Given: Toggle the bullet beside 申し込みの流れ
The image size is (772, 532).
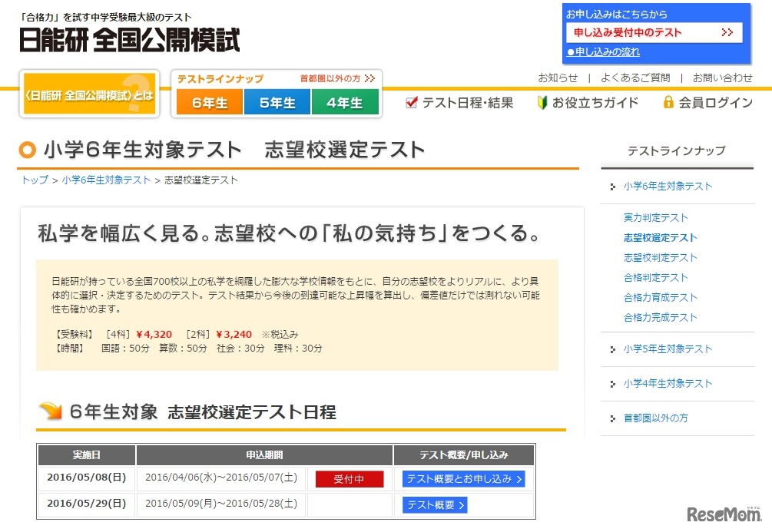Looking at the screenshot, I should coord(572,52).
